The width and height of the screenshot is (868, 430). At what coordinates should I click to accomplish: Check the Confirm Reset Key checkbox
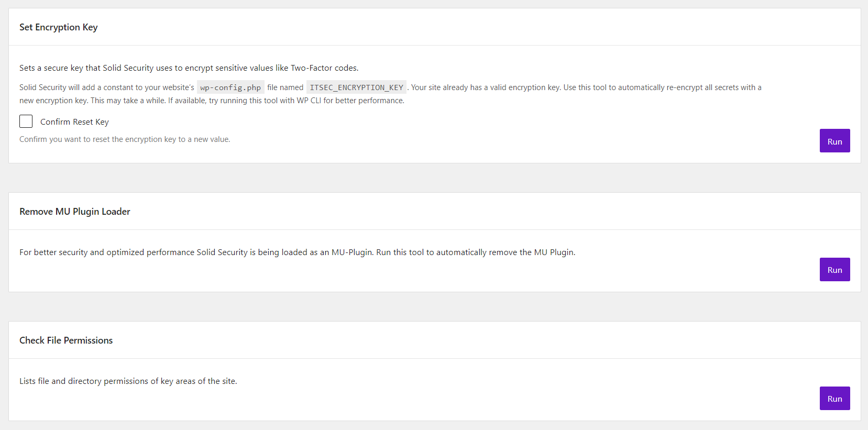pyautogui.click(x=26, y=122)
